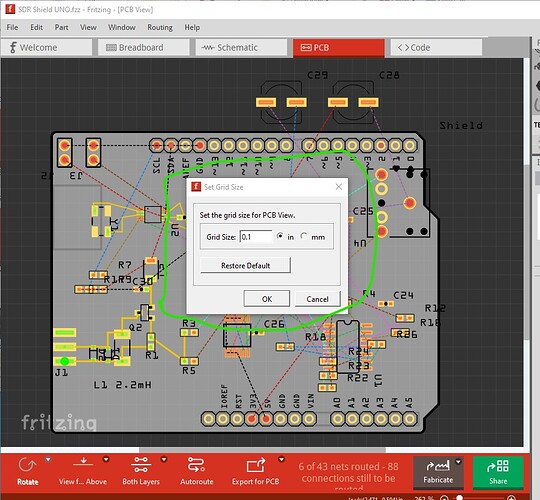Click the zoom out icon in status bar
Screen dimensions: 540x500
coord(444,498)
